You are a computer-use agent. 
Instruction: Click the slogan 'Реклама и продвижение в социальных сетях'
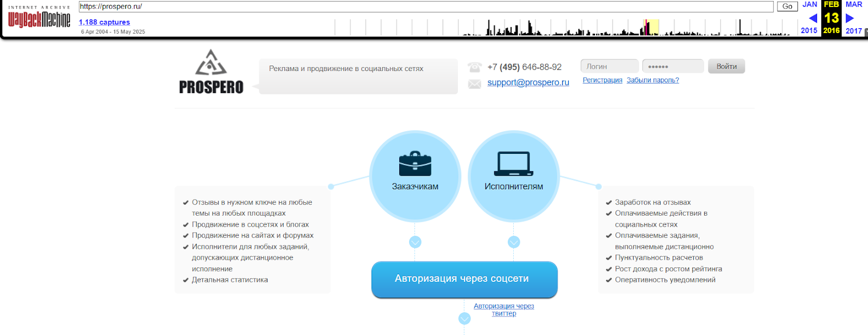click(346, 69)
